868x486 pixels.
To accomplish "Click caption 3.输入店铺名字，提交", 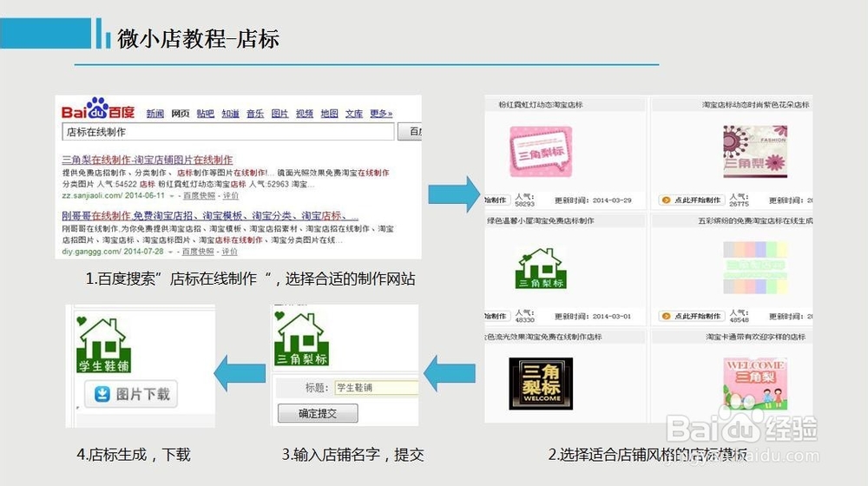I will [352, 455].
